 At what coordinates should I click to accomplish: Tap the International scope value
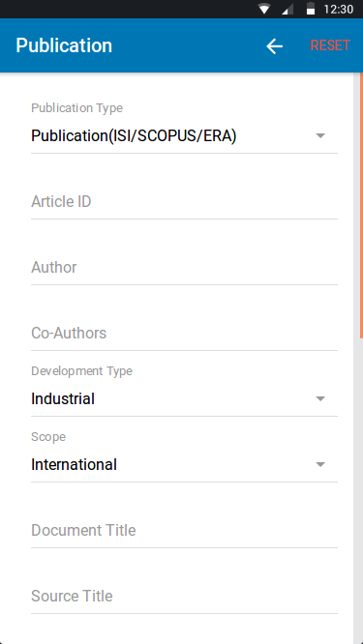(74, 464)
